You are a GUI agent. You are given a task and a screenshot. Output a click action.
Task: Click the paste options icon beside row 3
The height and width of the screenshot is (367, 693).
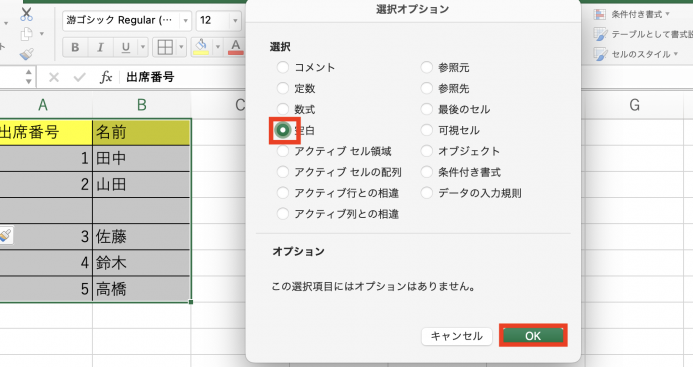(x=5, y=235)
